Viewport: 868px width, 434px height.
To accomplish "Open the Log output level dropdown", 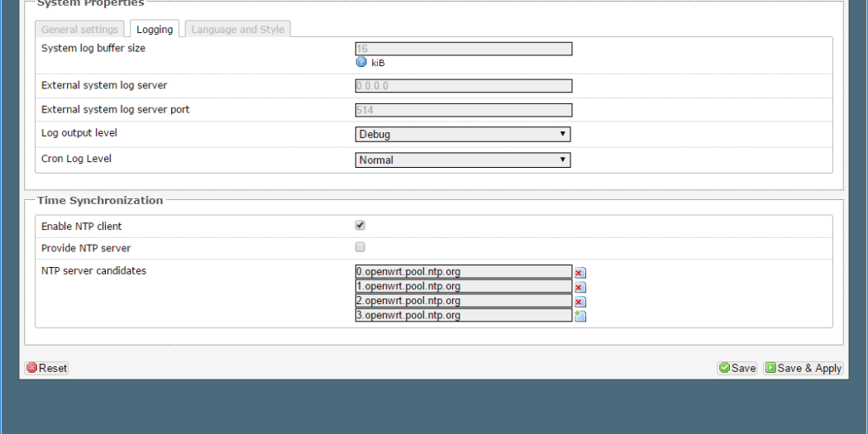I will 463,134.
